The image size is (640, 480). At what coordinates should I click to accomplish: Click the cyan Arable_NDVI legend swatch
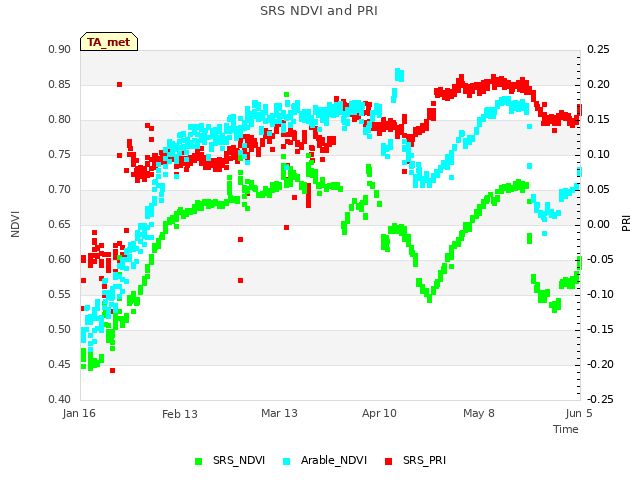(x=287, y=461)
